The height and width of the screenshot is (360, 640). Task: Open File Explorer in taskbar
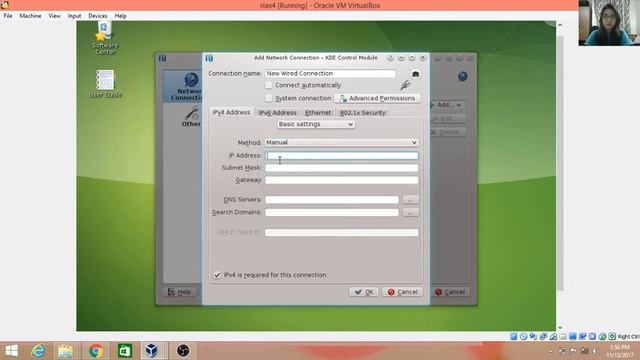[65, 351]
